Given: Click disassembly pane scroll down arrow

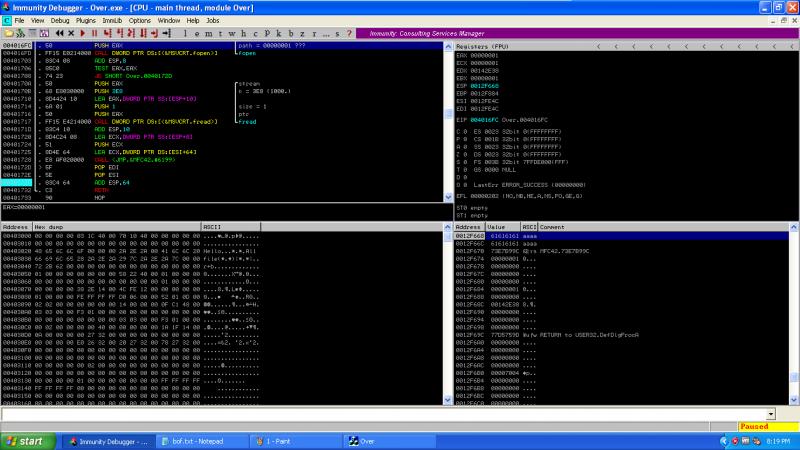Looking at the screenshot, I should pos(448,197).
